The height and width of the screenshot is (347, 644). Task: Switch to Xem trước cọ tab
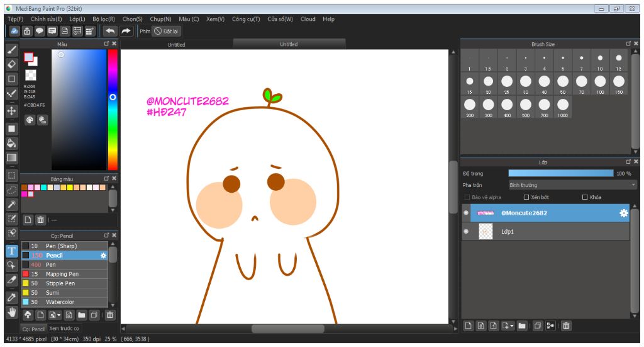pyautogui.click(x=64, y=329)
